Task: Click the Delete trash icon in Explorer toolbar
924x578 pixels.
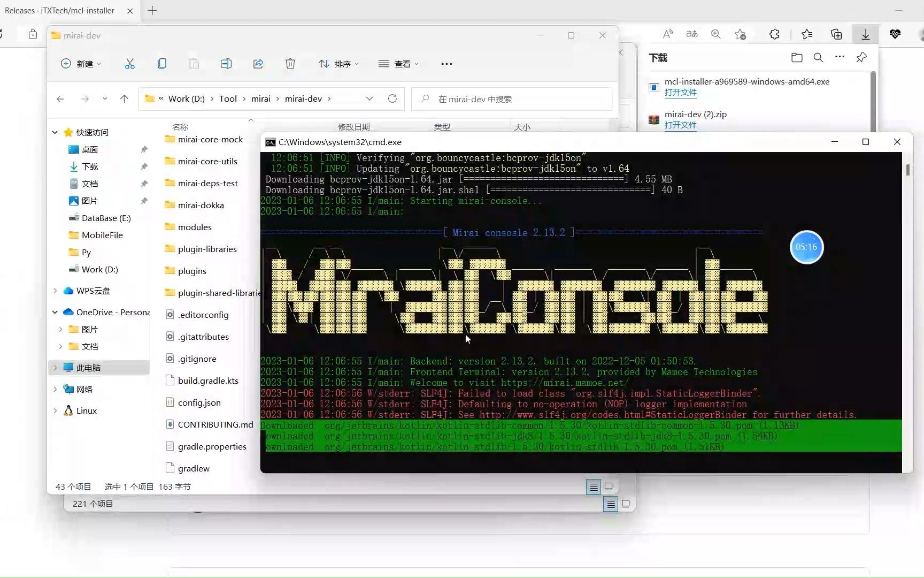Action: pyautogui.click(x=290, y=64)
